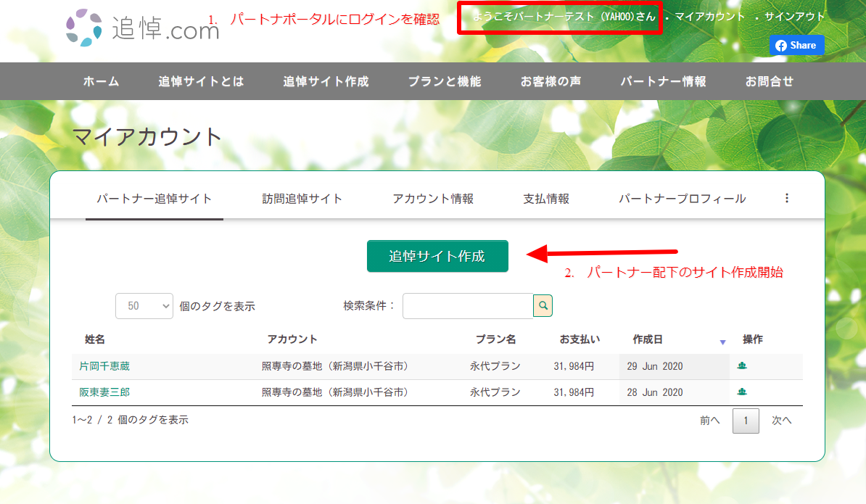Go to page 1 in pagination

tap(746, 421)
